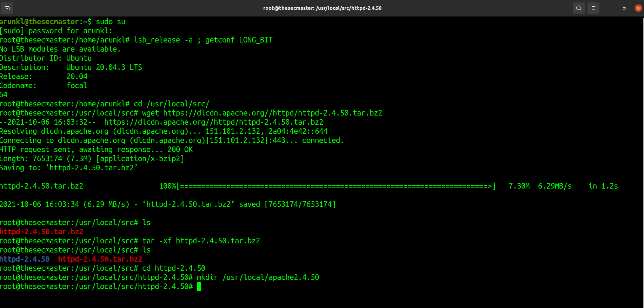The image size is (644, 308).
Task: Click 'cd /usr/local/src/' command
Action: pyautogui.click(x=171, y=104)
